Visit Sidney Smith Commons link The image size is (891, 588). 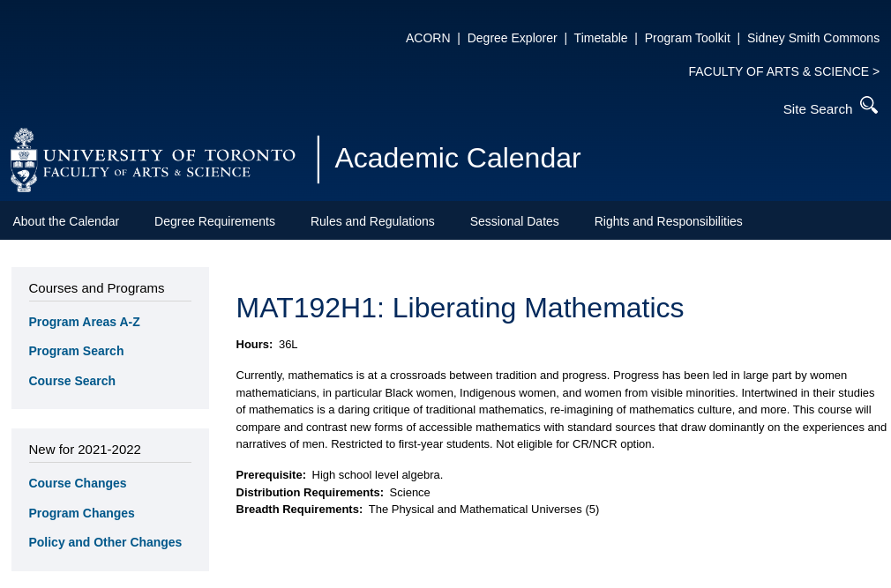pyautogui.click(x=812, y=38)
